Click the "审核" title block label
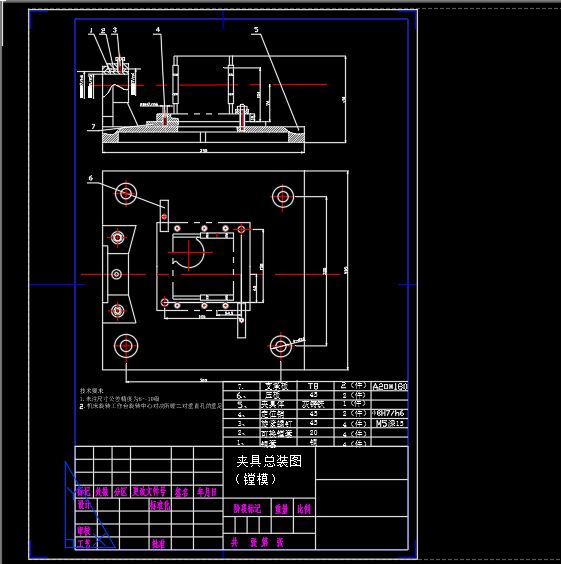561x564 pixels. pos(84,531)
